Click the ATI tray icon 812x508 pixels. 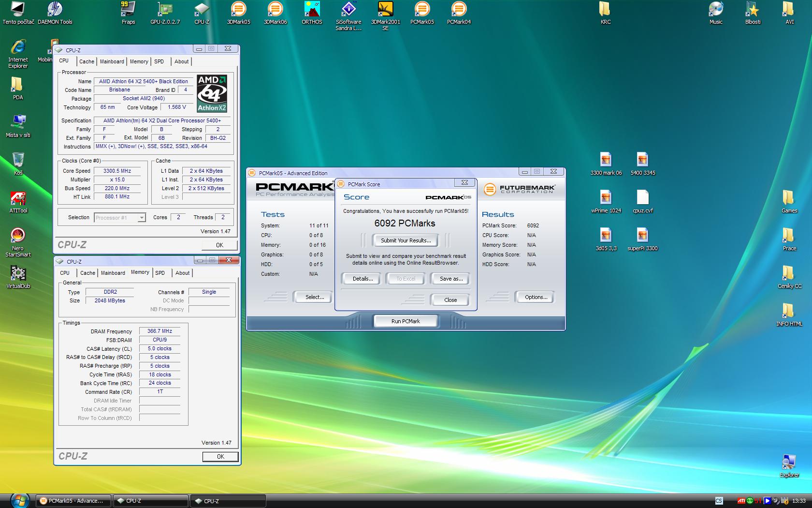tap(741, 501)
